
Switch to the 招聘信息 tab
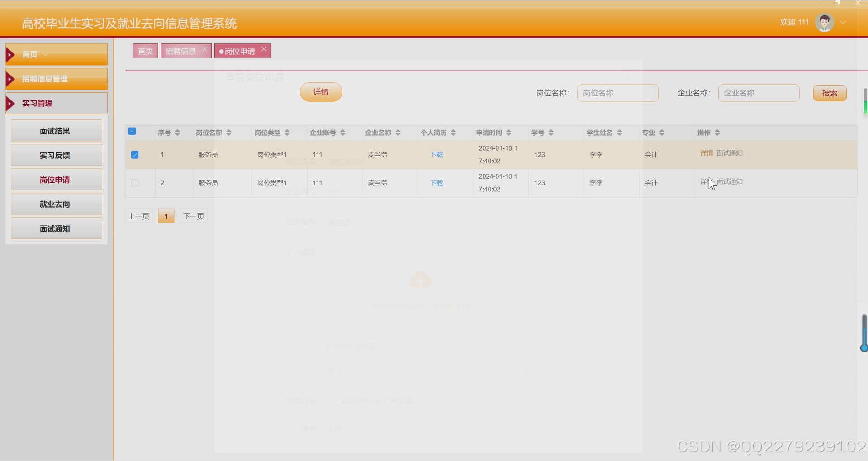coord(182,50)
